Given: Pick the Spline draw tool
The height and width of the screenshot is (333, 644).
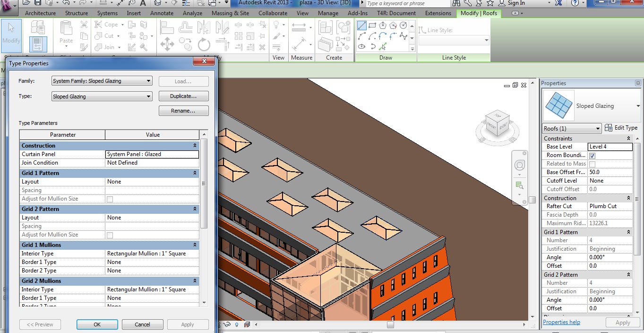Looking at the screenshot, I should (403, 36).
